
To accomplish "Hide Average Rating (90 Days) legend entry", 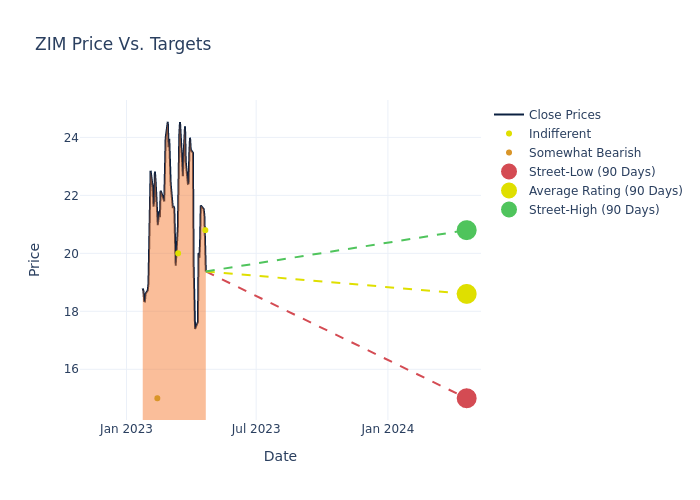I will (605, 191).
